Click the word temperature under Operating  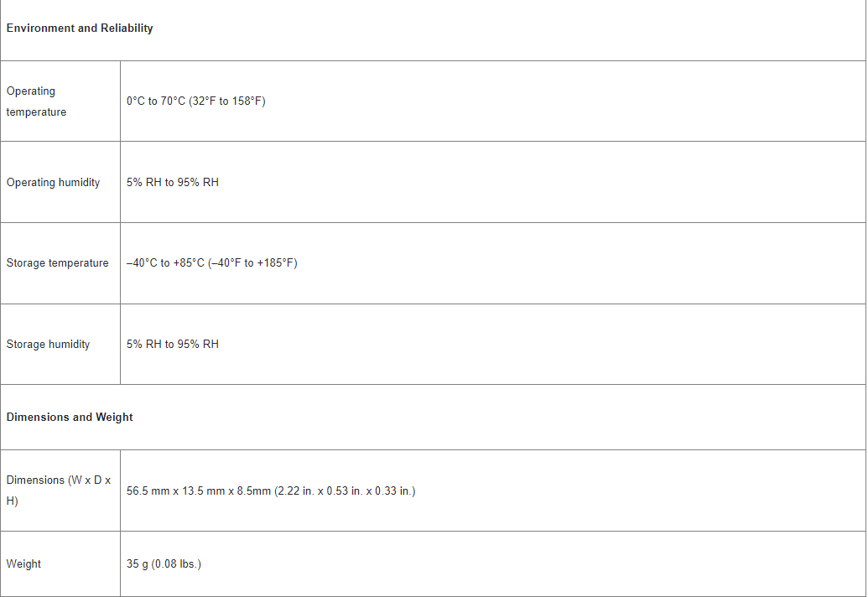click(x=37, y=112)
